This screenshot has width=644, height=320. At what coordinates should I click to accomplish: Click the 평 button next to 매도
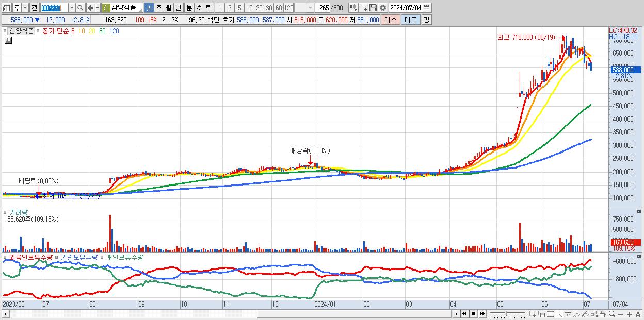[x=426, y=20]
